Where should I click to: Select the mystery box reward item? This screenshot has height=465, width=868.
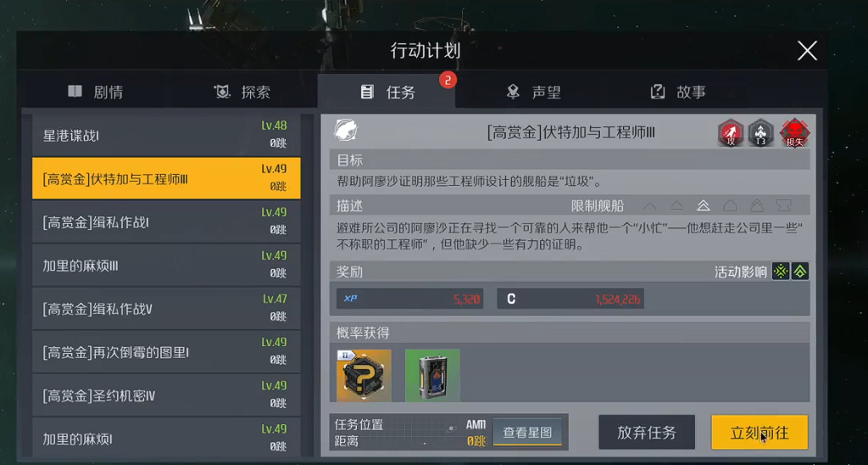point(364,375)
